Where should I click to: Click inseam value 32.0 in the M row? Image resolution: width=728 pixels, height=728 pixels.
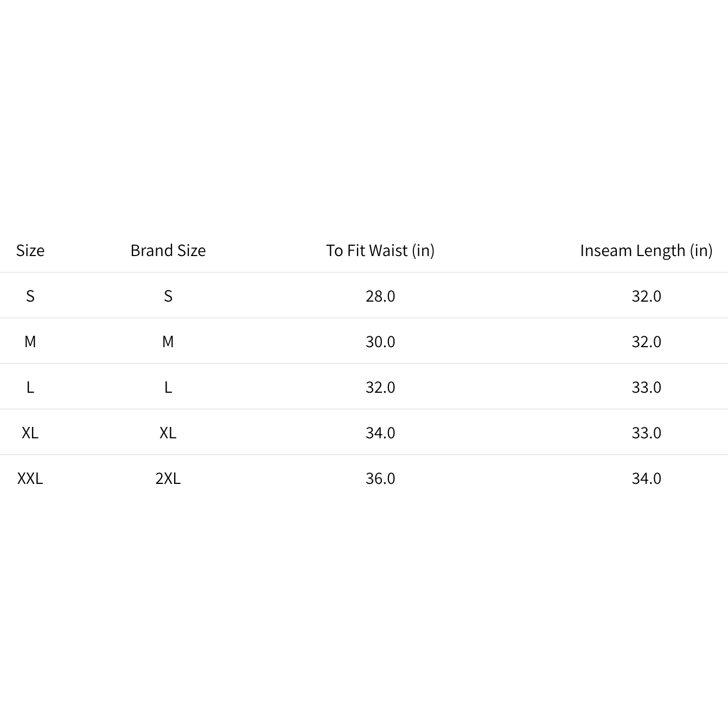[x=646, y=342]
